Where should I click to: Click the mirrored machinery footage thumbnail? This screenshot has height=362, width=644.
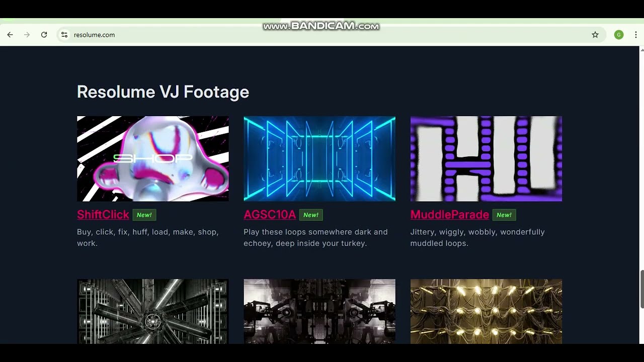[x=319, y=312]
